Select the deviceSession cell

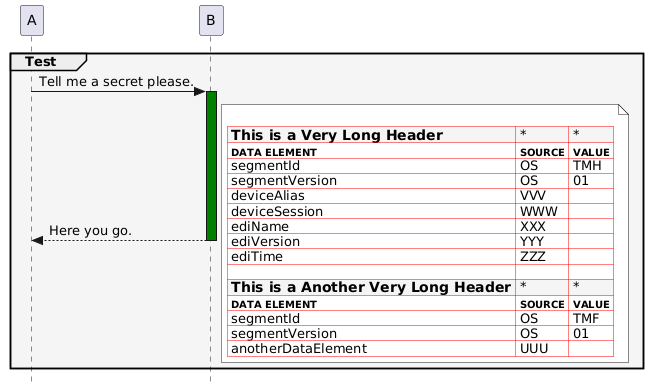pos(371,211)
